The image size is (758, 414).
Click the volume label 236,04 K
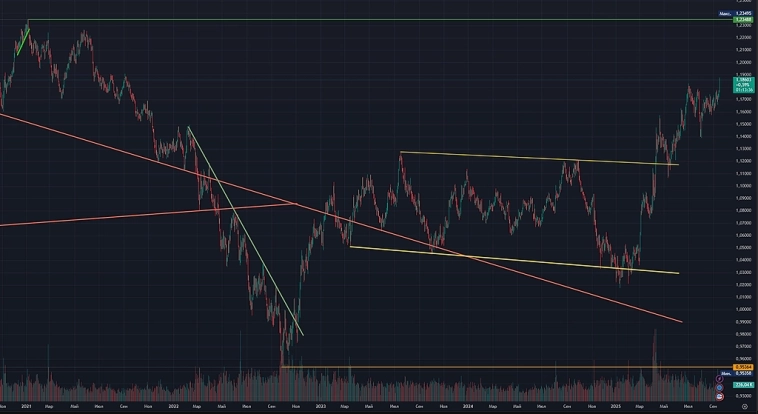point(743,384)
